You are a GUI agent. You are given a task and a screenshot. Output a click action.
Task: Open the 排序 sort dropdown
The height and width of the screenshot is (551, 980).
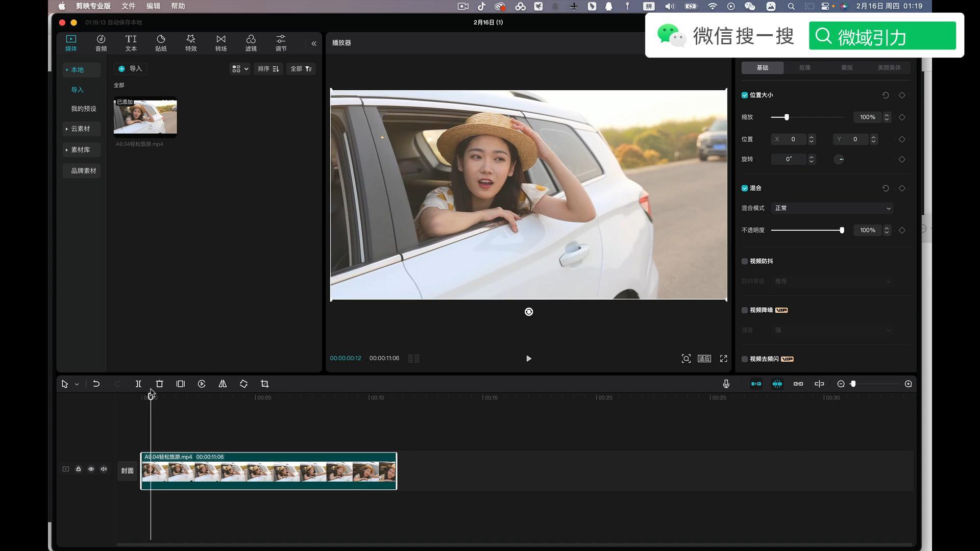click(268, 69)
